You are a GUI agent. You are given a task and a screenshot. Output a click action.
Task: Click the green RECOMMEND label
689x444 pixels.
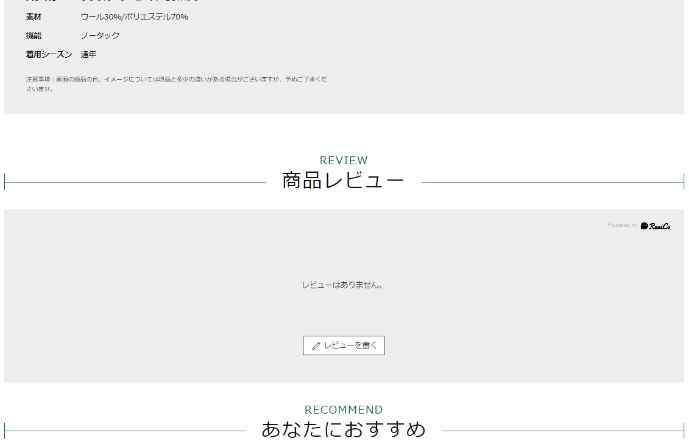pyautogui.click(x=343, y=410)
